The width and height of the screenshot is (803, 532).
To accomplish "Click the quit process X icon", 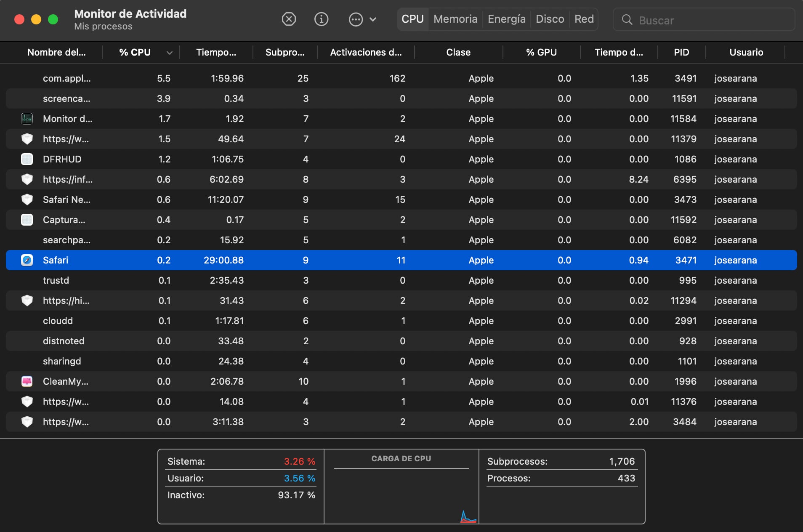I will [x=289, y=19].
